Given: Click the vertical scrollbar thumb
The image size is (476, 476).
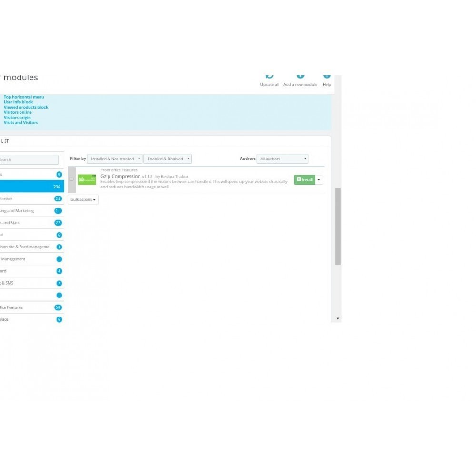Looking at the screenshot, I should click(338, 227).
